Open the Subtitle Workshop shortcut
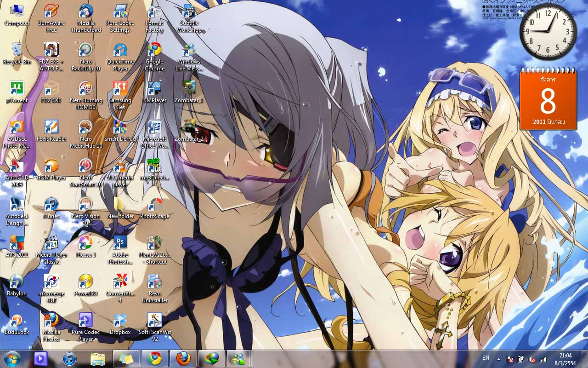This screenshot has width=588, height=368. pyautogui.click(x=189, y=18)
